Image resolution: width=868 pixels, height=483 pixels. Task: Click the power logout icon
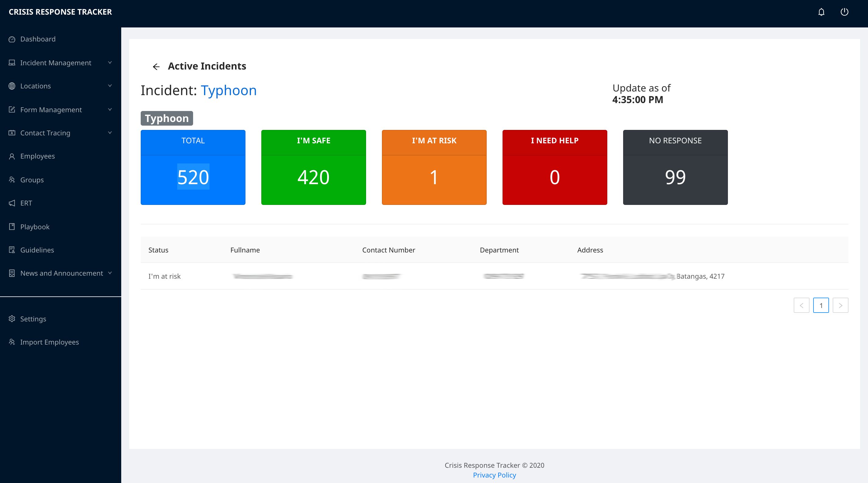pyautogui.click(x=844, y=12)
